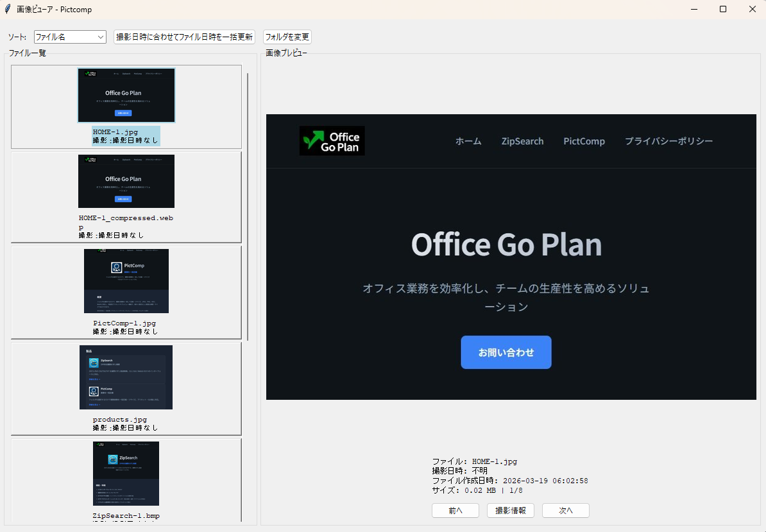Click プライバシーポリシー in the previewed image
This screenshot has height=532, width=766.
tap(668, 141)
